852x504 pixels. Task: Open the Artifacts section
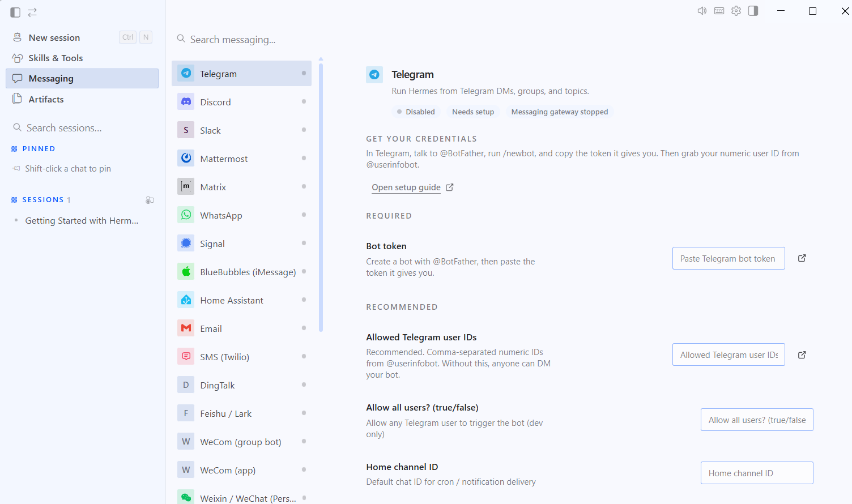(82, 99)
